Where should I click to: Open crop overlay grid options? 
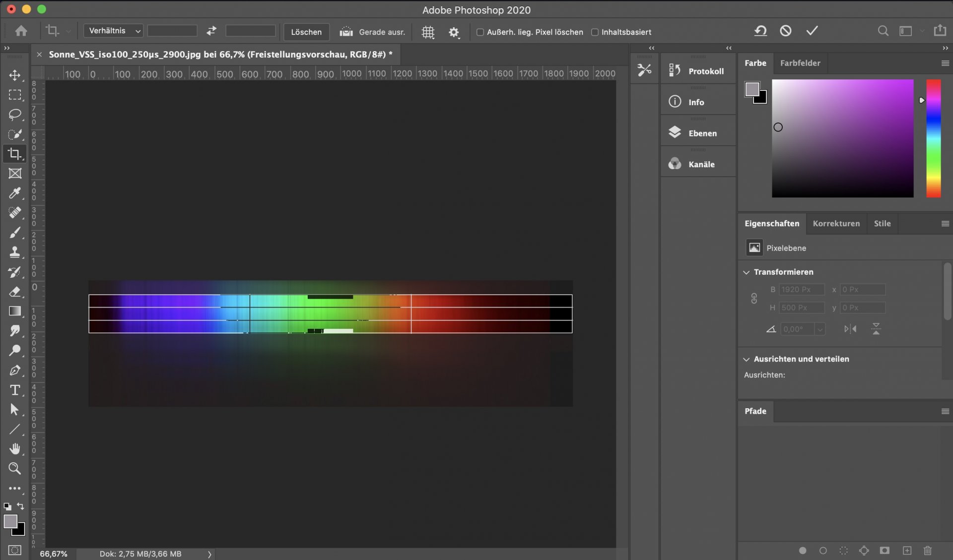point(428,32)
